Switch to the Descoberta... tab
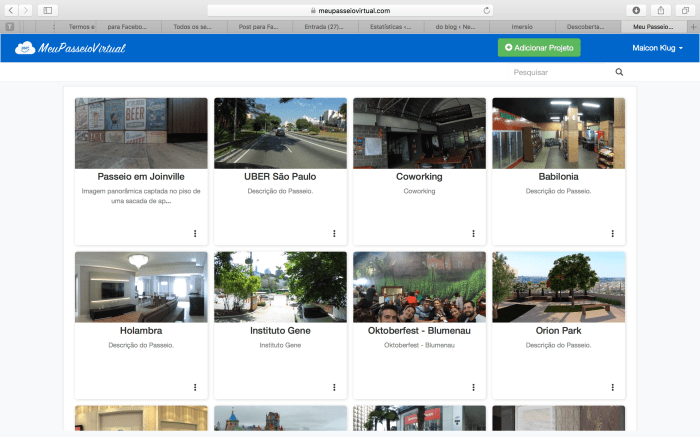The image size is (700, 437). click(x=588, y=27)
